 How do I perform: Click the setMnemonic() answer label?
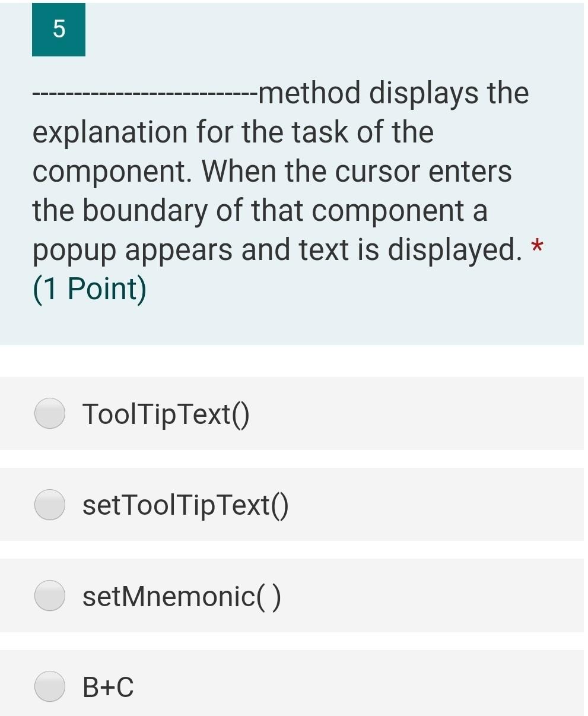point(181,595)
